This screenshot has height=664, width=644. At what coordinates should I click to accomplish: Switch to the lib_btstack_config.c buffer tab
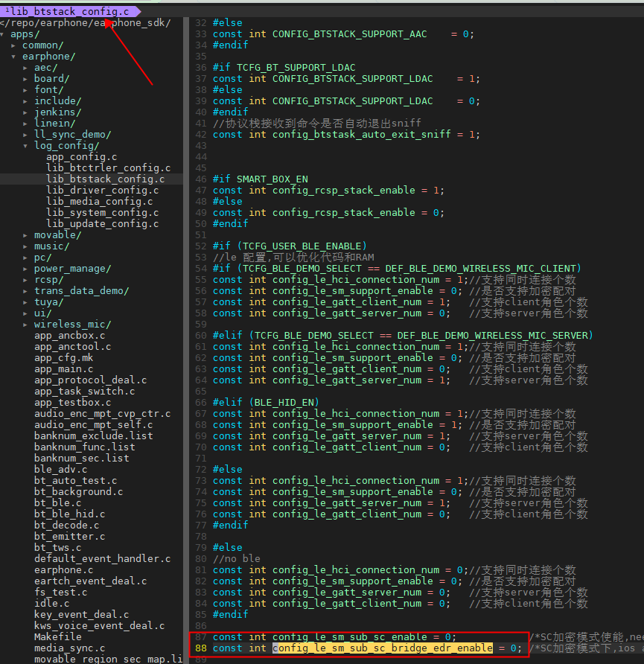(x=70, y=11)
